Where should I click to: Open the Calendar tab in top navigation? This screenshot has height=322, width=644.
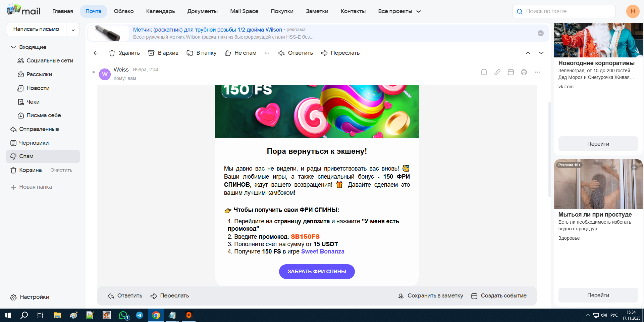coord(160,11)
